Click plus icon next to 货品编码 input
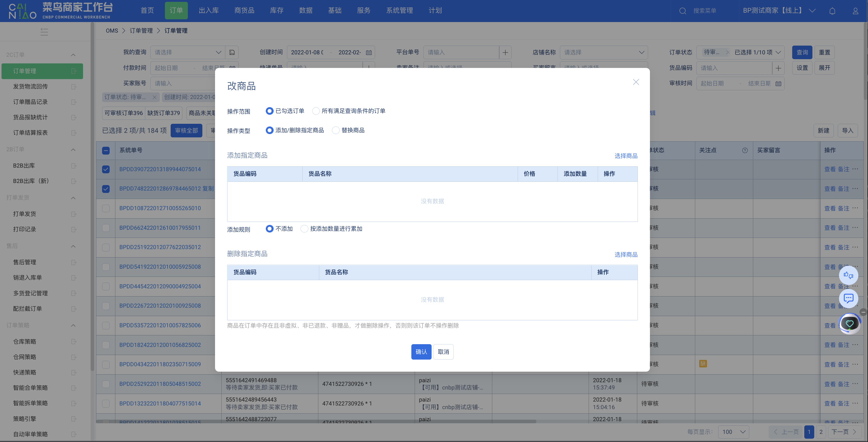Viewport: 868px width, 442px height. tap(778, 68)
